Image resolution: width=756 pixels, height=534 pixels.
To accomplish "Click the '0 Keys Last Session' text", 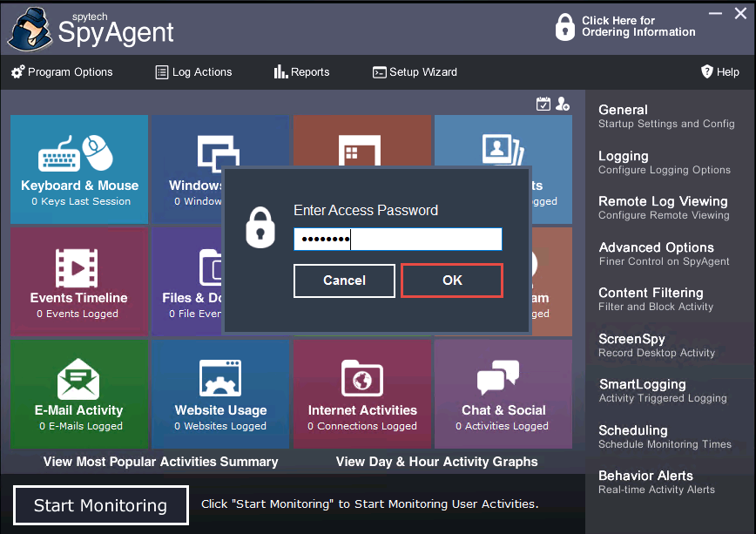I will [x=81, y=201].
